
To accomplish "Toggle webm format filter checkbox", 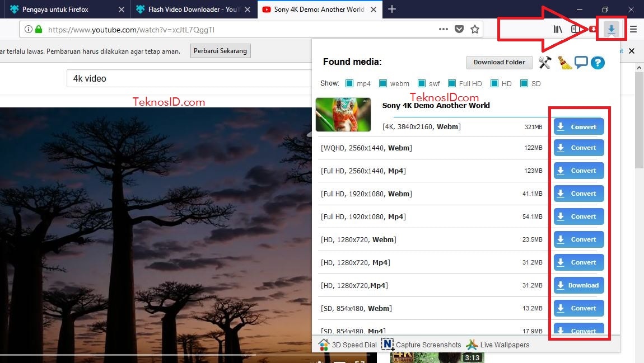I will [383, 83].
